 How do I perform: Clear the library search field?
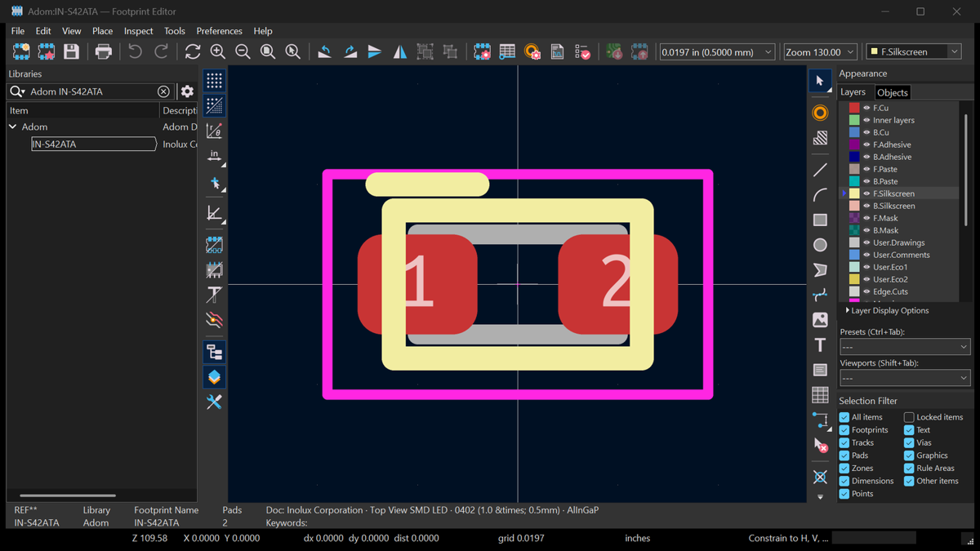[163, 91]
